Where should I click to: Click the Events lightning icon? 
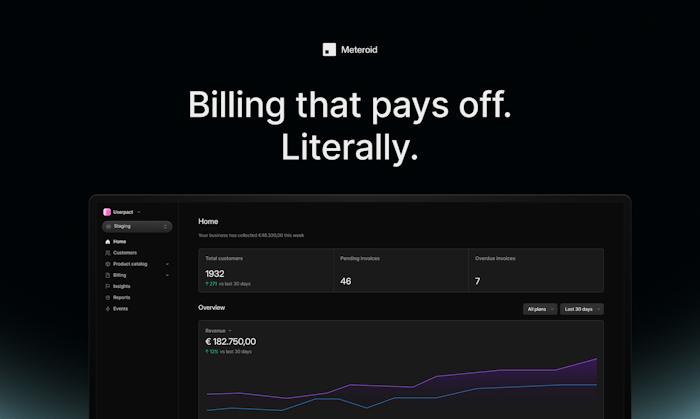click(108, 308)
